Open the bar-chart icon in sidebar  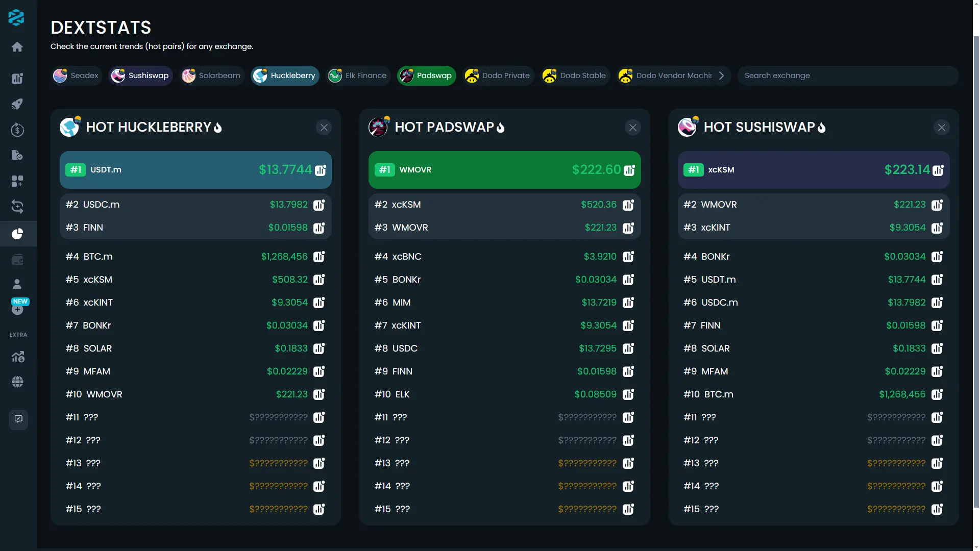click(17, 79)
